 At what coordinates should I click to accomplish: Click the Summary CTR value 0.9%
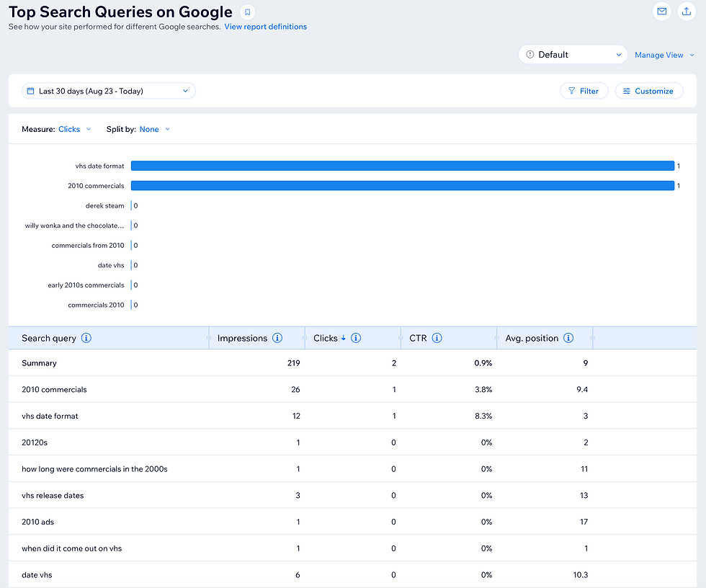(x=483, y=363)
